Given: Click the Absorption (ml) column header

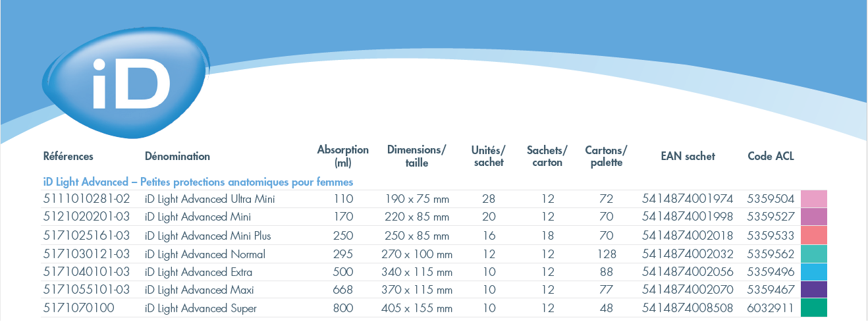Looking at the screenshot, I should click(343, 156).
